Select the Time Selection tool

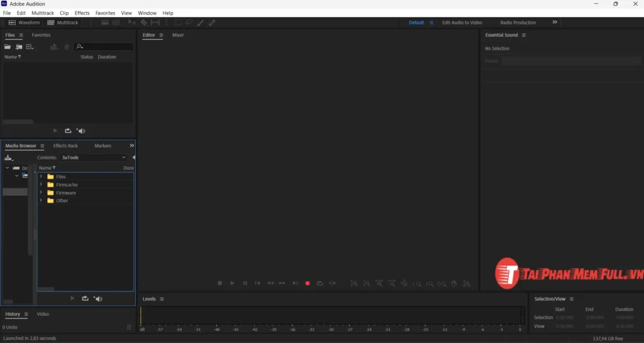[x=166, y=23]
